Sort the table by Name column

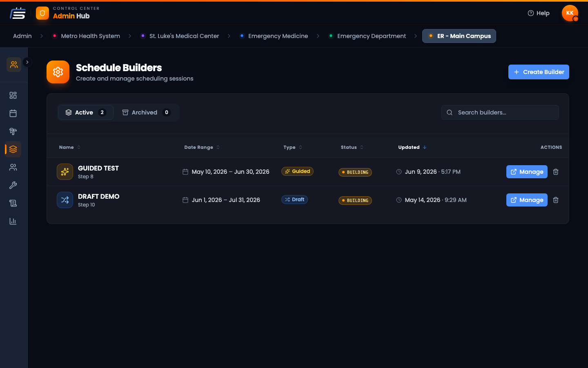(x=70, y=147)
